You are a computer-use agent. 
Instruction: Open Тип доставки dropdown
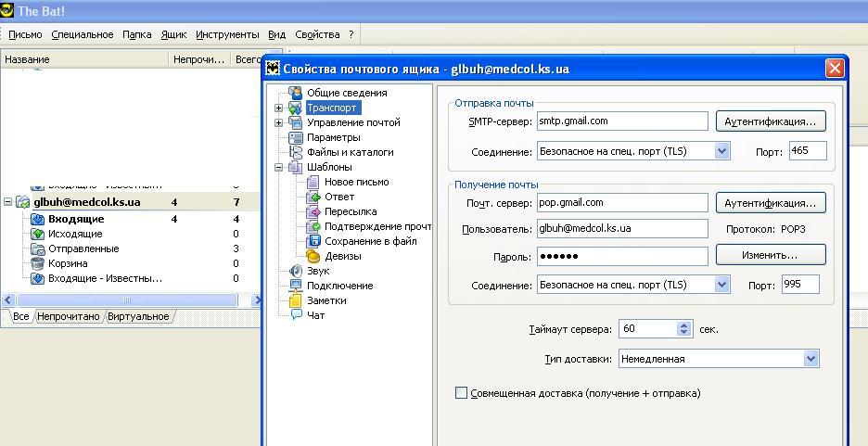pos(811,359)
